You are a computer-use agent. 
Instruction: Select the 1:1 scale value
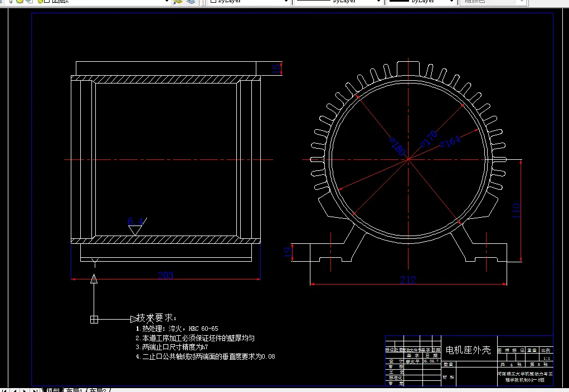tap(547, 358)
